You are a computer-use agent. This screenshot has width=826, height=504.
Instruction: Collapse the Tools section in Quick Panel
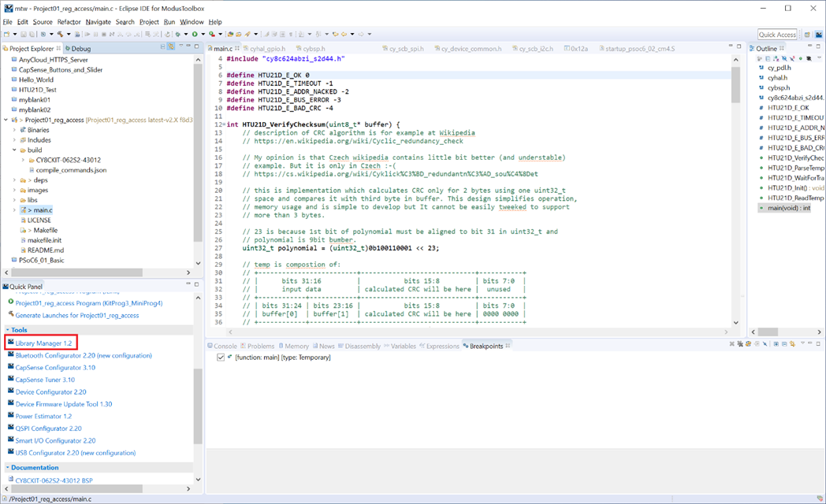click(8, 330)
